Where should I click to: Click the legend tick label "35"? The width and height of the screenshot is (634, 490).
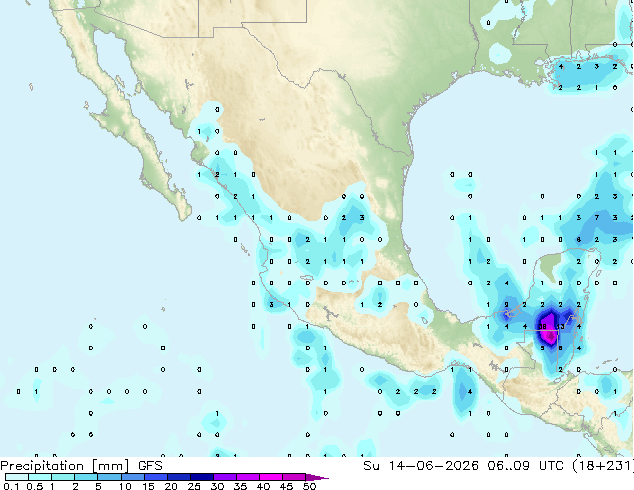point(240,486)
